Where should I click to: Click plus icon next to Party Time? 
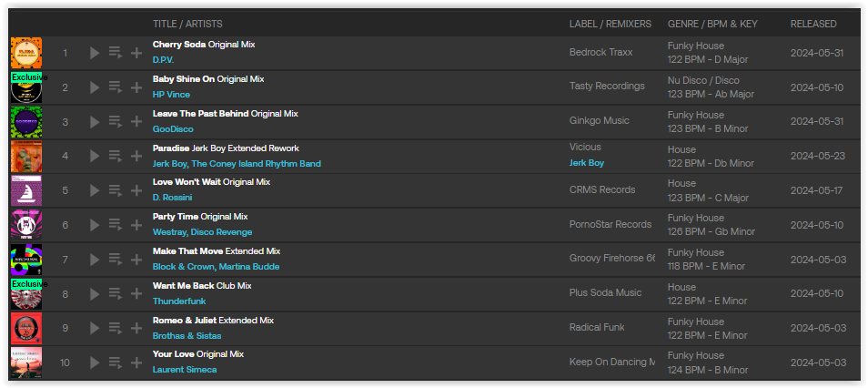136,225
